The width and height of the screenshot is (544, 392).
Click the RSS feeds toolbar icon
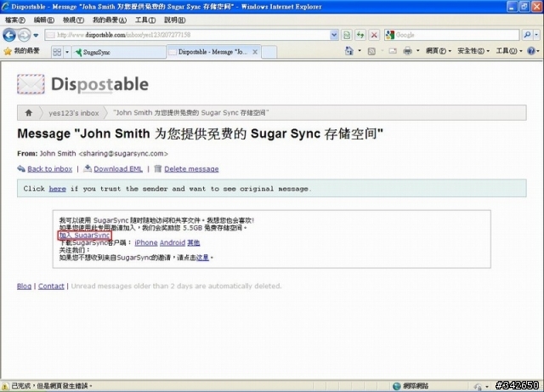[x=371, y=51]
